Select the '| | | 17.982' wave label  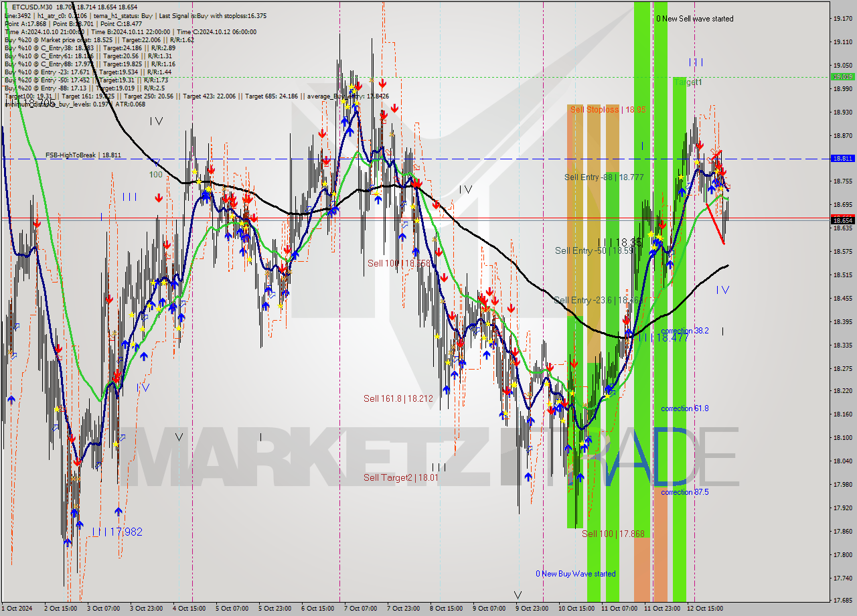pos(117,532)
